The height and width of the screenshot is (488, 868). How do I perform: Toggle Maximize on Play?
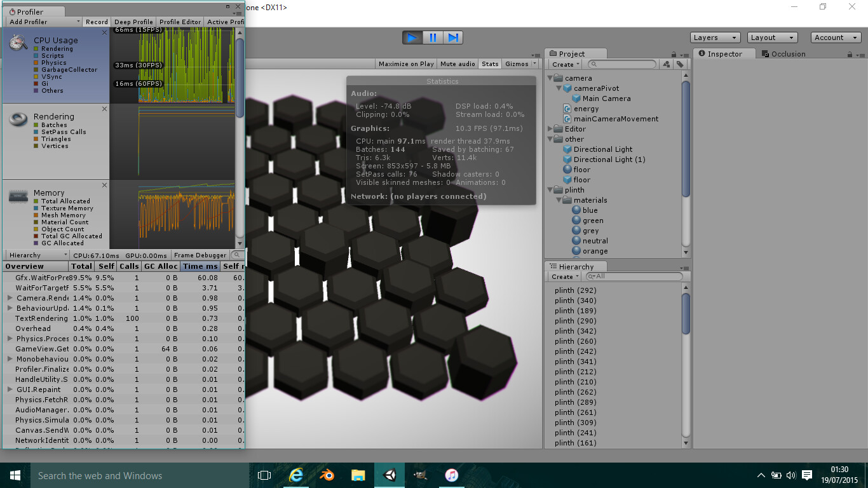(406, 64)
